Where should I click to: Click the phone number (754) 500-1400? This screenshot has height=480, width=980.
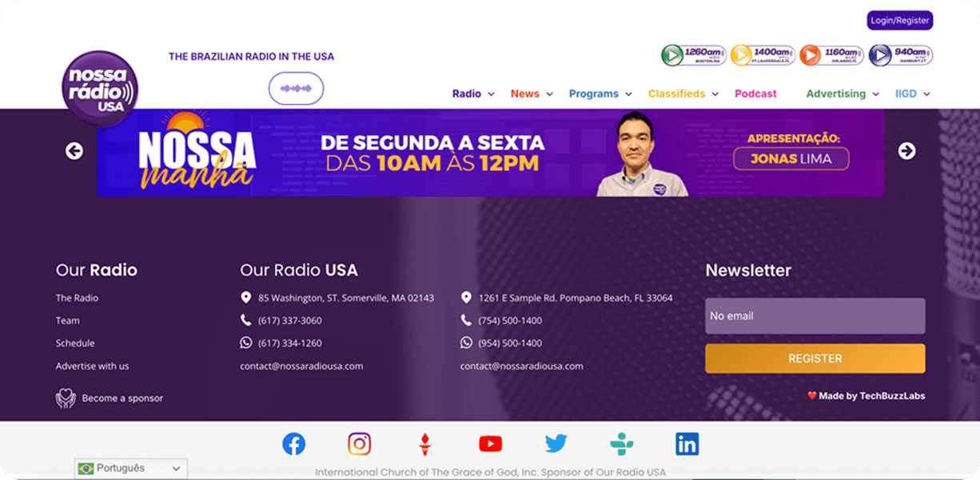tap(510, 320)
